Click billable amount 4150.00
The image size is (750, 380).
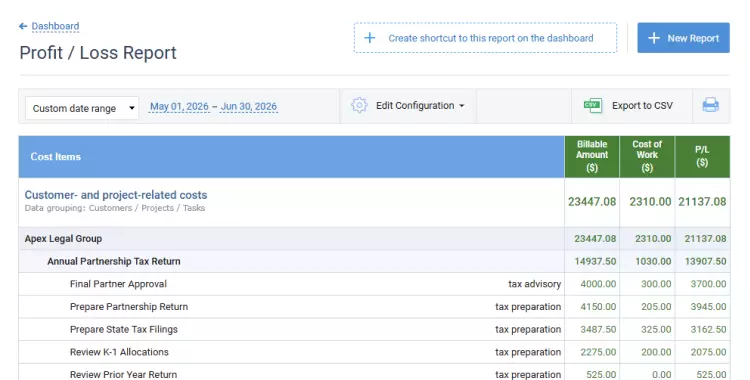(x=598, y=307)
